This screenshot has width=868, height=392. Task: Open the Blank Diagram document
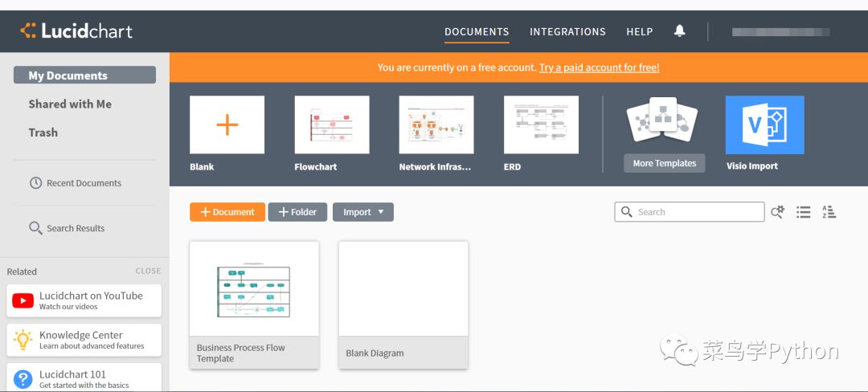tap(403, 305)
